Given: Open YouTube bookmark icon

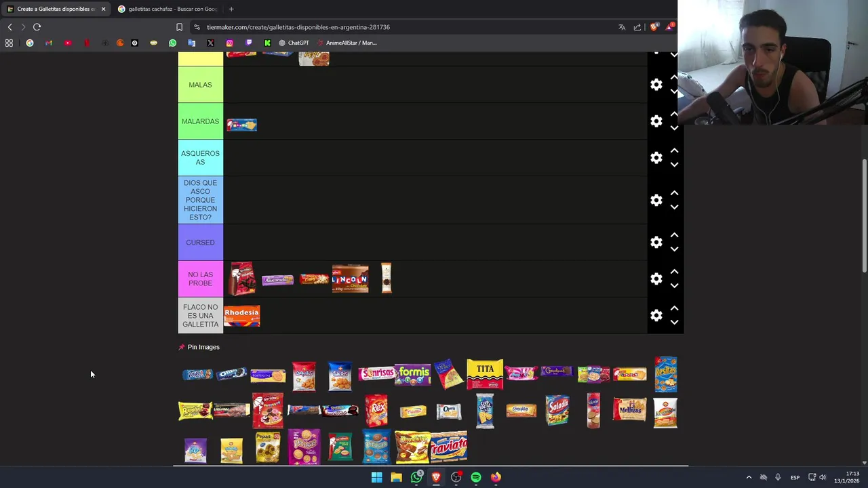Looking at the screenshot, I should click(68, 43).
